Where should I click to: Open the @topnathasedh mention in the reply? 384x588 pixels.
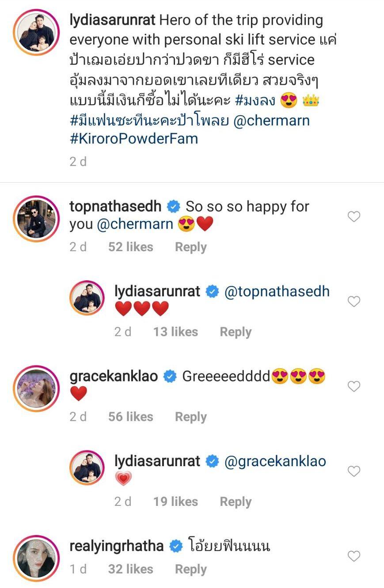(277, 292)
